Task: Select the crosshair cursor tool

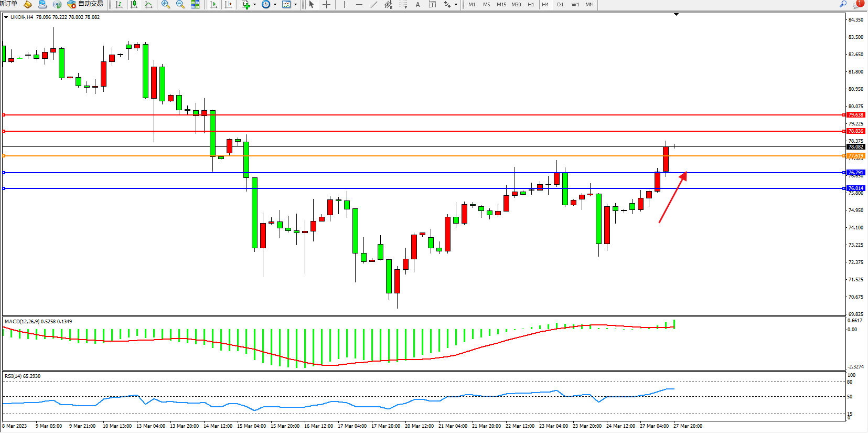Action: [x=326, y=5]
